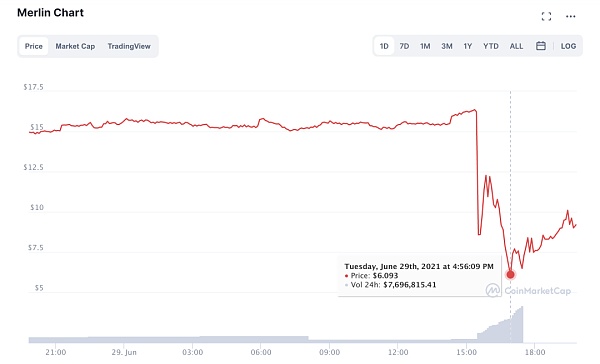Choose the 1Y time range

click(x=468, y=46)
